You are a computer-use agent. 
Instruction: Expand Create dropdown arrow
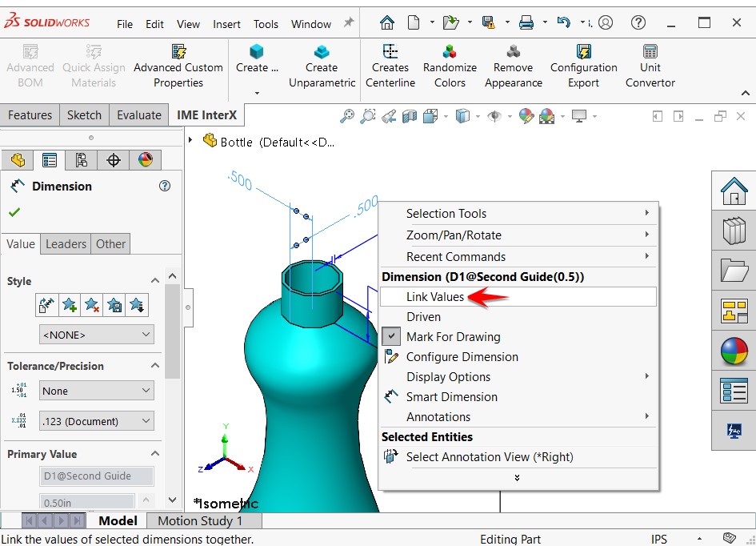(257, 93)
